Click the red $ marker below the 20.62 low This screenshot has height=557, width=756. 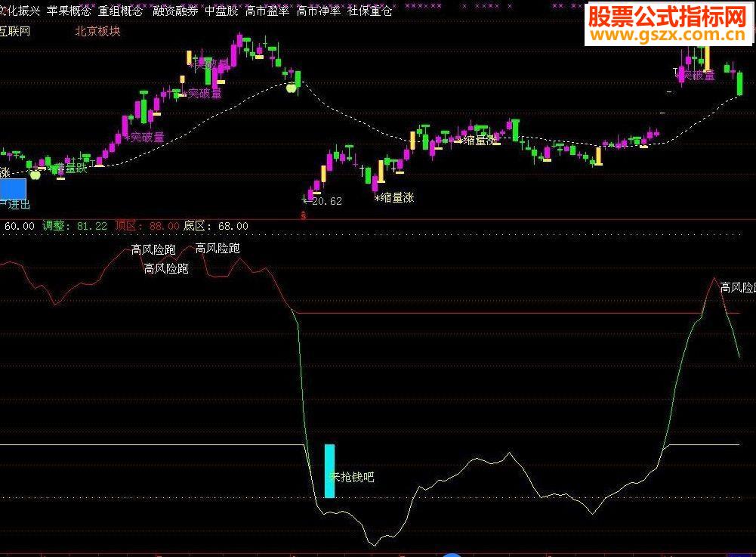coord(304,215)
